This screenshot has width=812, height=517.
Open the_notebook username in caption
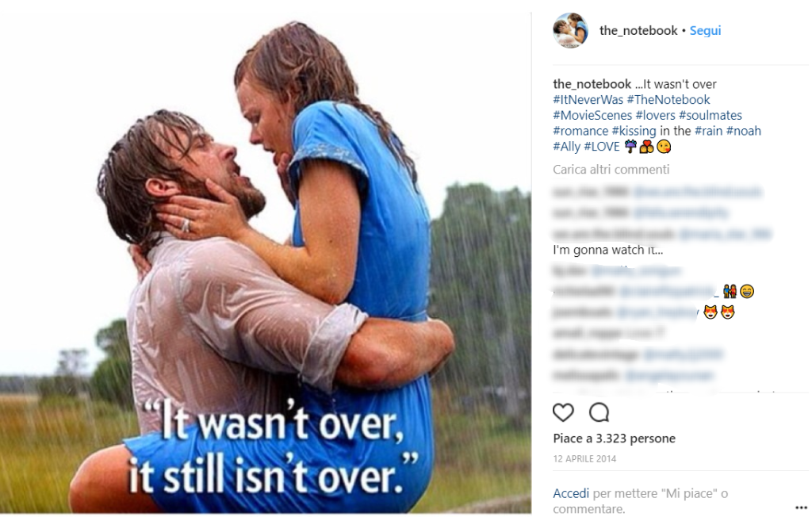click(x=592, y=84)
